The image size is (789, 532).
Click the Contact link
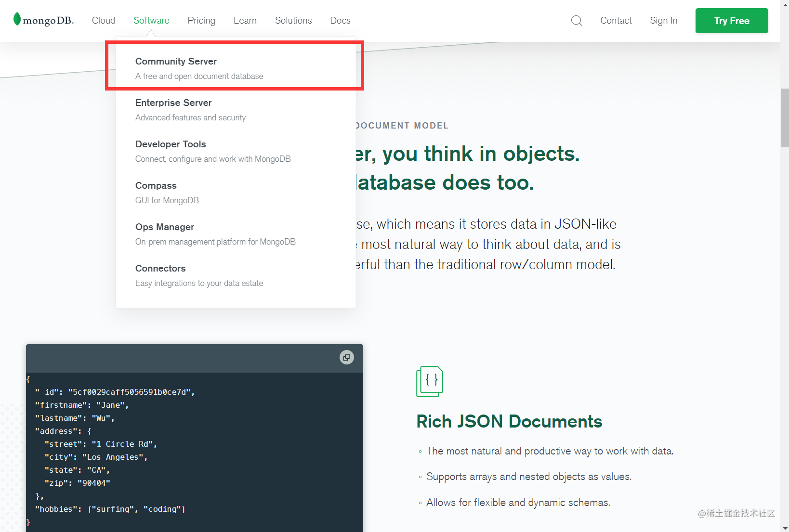[616, 20]
